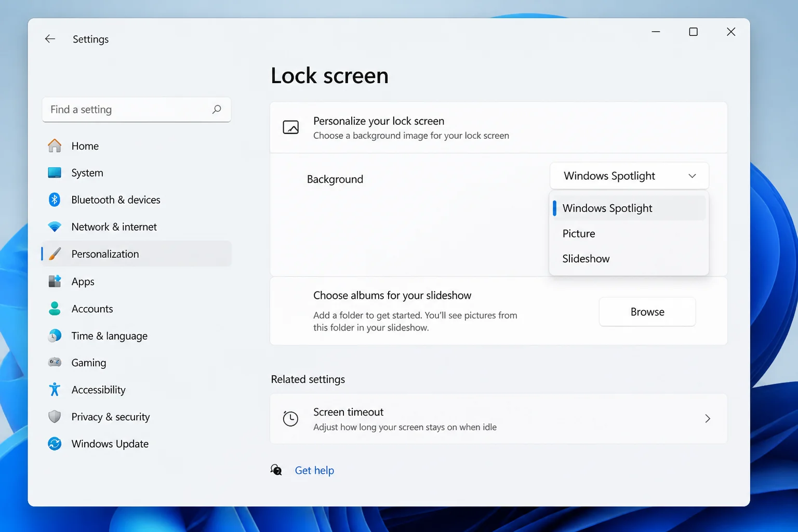Click the lock screen picture icon
Screen dimensions: 798x532
point(291,127)
